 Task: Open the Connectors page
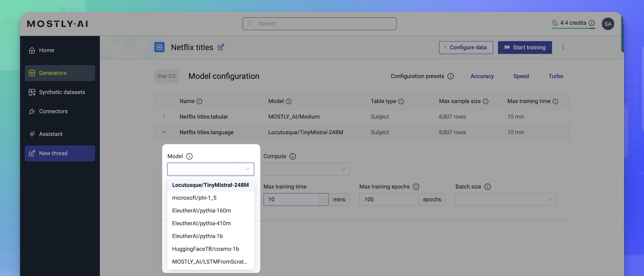(60, 111)
